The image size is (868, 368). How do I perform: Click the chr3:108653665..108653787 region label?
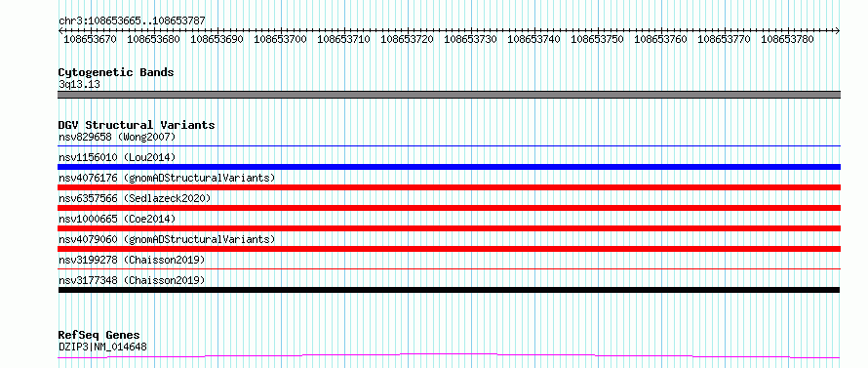pos(132,20)
